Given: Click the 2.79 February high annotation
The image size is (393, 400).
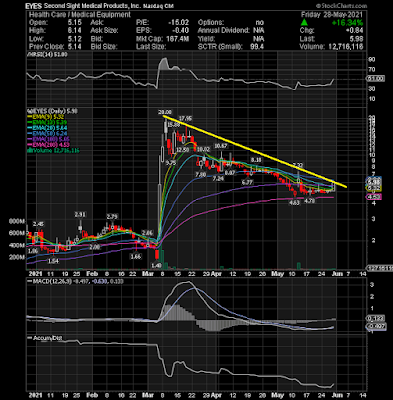Looking at the screenshot, I should (x=112, y=217).
